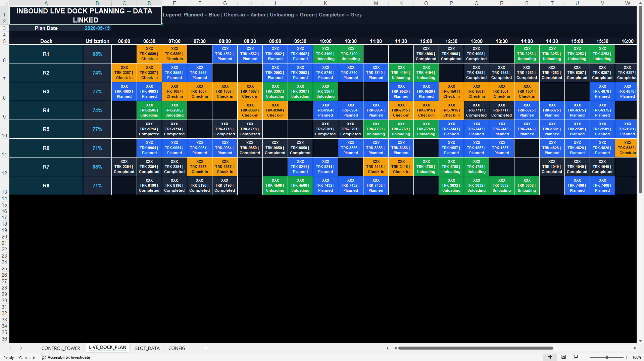
Task: Select R4 TRK-7717 Completed at 13:00
Action: [x=477, y=110]
